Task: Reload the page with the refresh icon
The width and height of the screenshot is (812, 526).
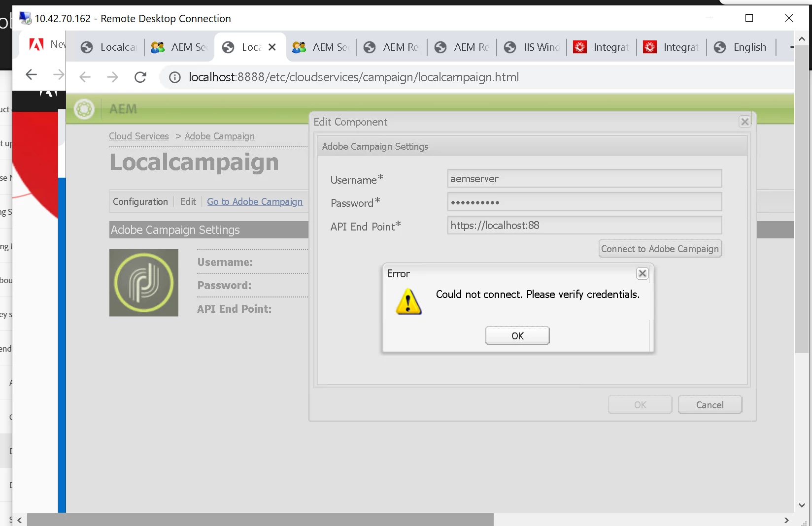Action: coord(140,77)
